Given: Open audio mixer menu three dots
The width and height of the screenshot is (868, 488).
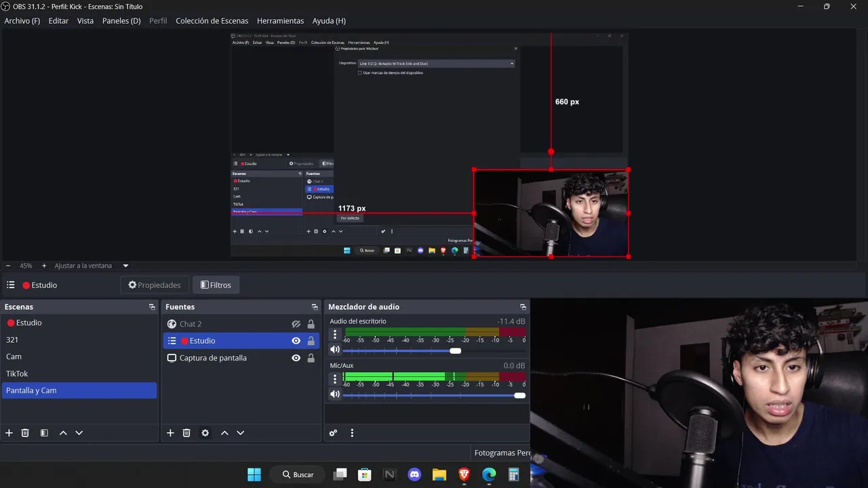Looking at the screenshot, I should [x=351, y=433].
